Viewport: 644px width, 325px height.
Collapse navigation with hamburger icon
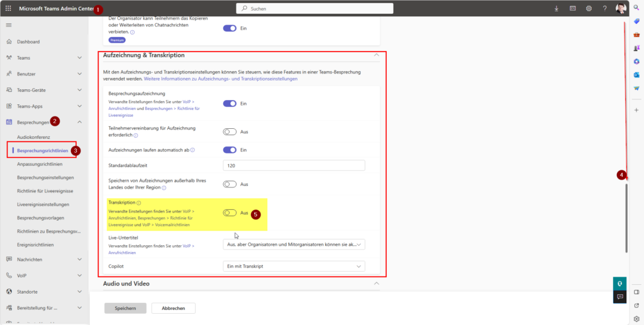pyautogui.click(x=9, y=25)
